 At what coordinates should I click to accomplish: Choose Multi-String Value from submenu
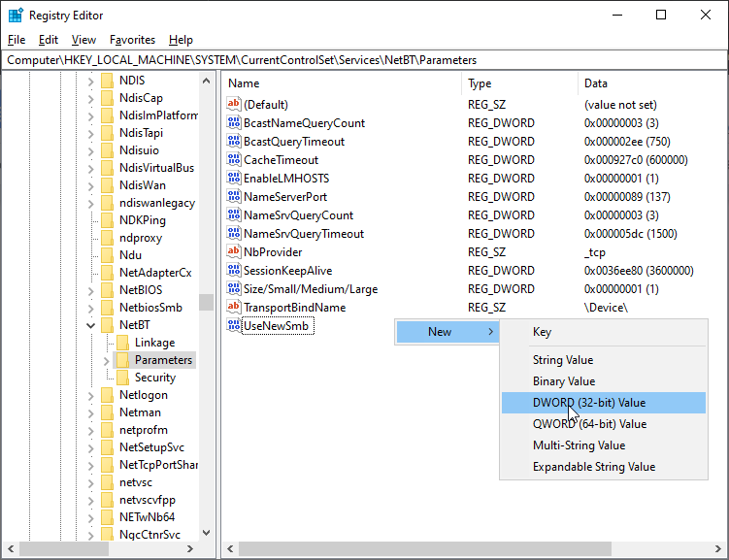(604, 445)
